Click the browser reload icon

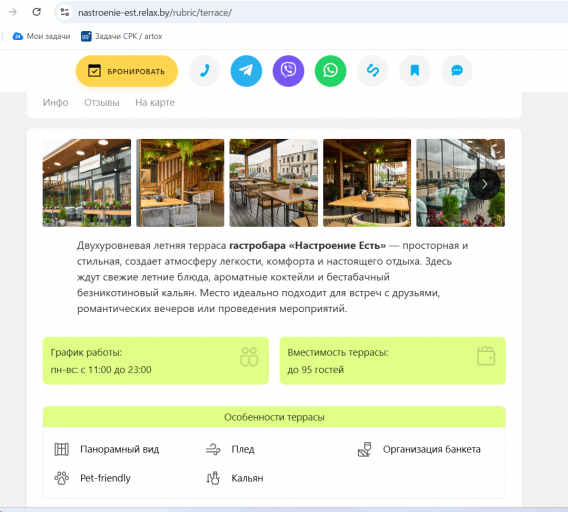tap(37, 12)
